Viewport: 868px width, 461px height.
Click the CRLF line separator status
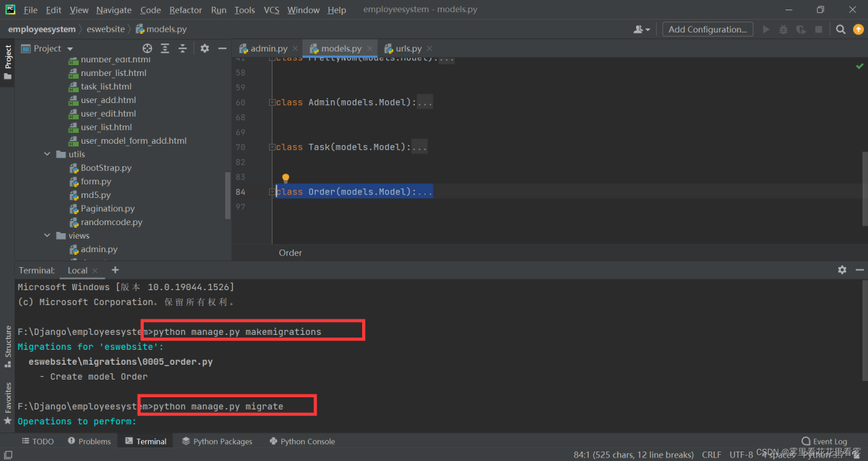coord(711,454)
